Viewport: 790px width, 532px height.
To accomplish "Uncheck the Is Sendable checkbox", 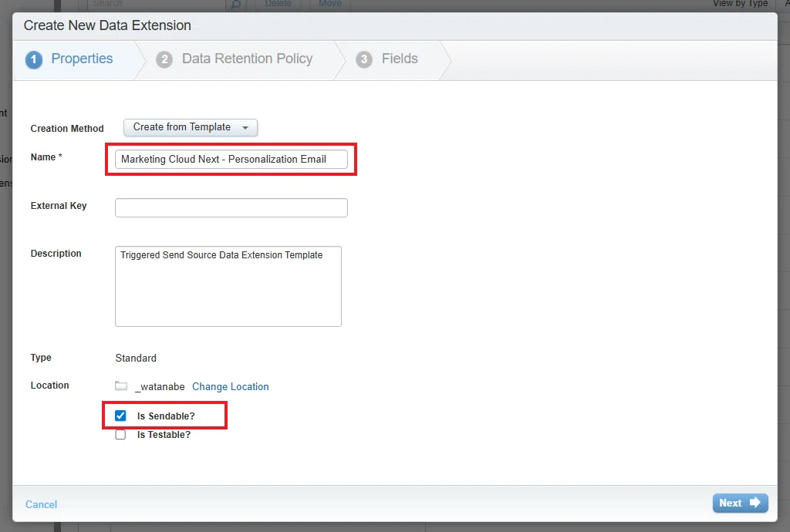I will (120, 416).
